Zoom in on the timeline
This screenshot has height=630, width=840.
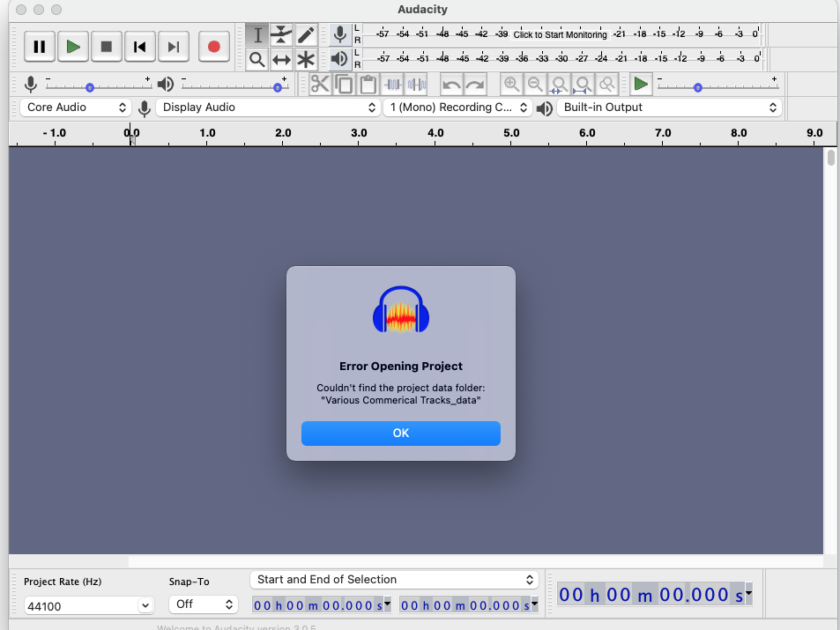(511, 84)
